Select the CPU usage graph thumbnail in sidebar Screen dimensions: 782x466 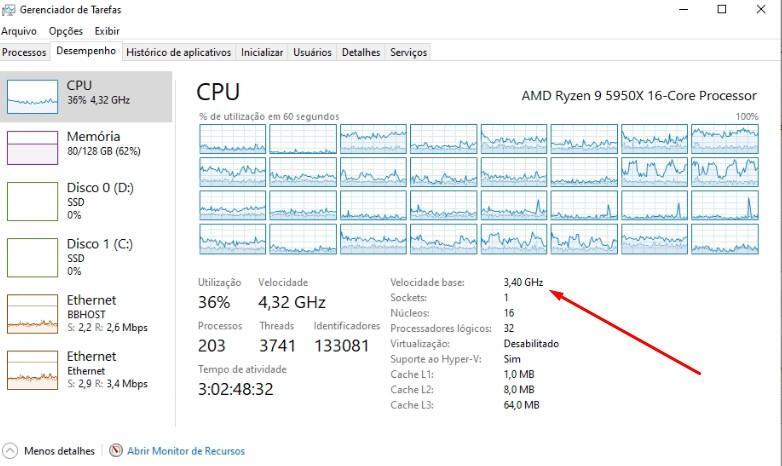(x=32, y=97)
